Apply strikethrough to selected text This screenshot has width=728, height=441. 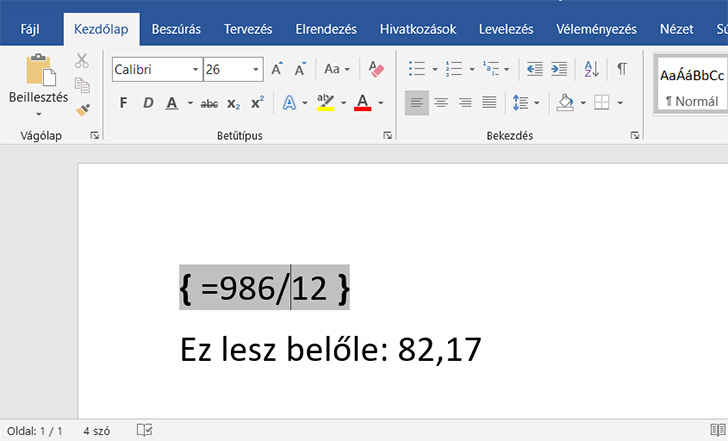point(209,103)
